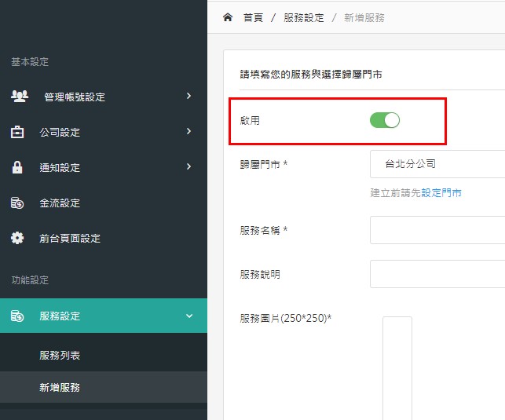Expand 通知設定 chevron arrow
The height and width of the screenshot is (420, 505).
click(188, 166)
